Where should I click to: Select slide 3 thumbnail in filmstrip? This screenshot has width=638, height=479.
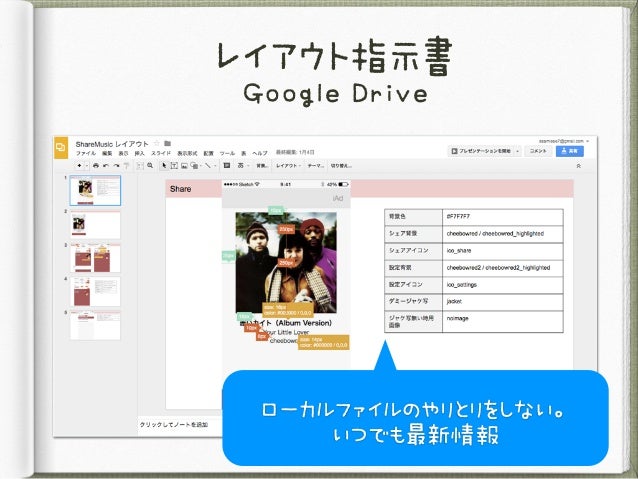click(x=95, y=258)
